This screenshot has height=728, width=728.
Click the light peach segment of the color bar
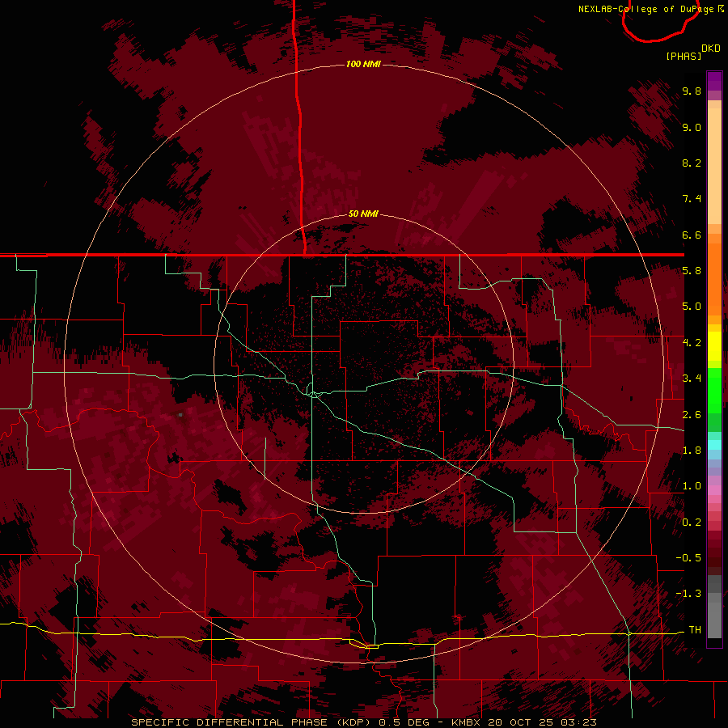click(x=714, y=165)
